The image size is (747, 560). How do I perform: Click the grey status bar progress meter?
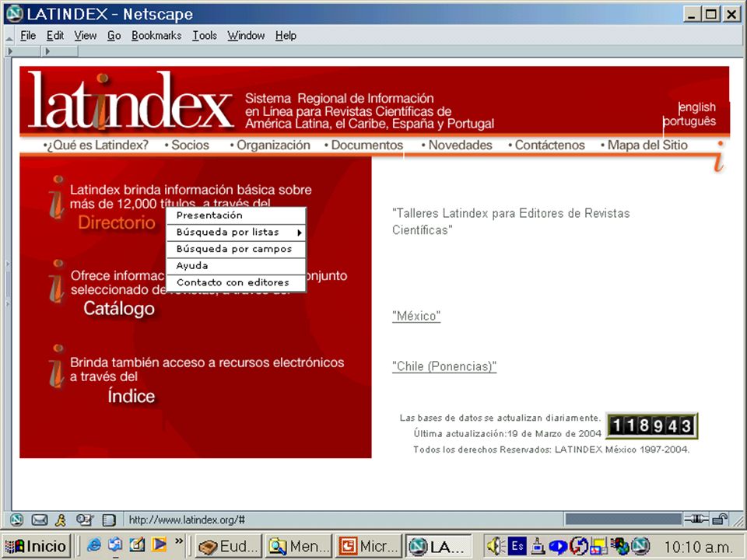tap(623, 519)
